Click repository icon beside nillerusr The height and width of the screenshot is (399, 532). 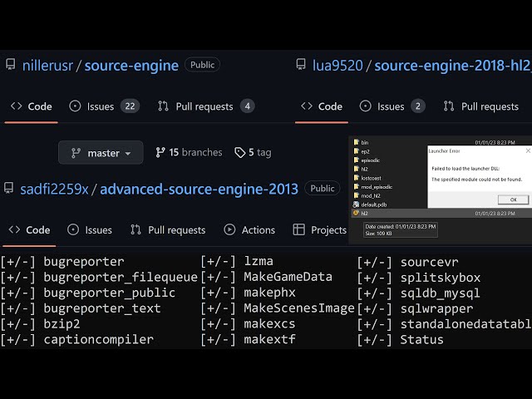[11, 65]
